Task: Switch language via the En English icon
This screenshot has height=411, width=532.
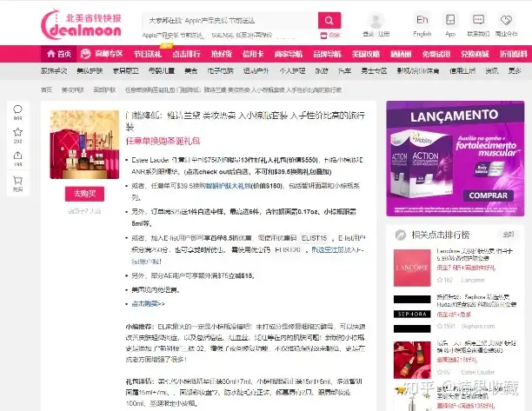Action: (x=422, y=20)
